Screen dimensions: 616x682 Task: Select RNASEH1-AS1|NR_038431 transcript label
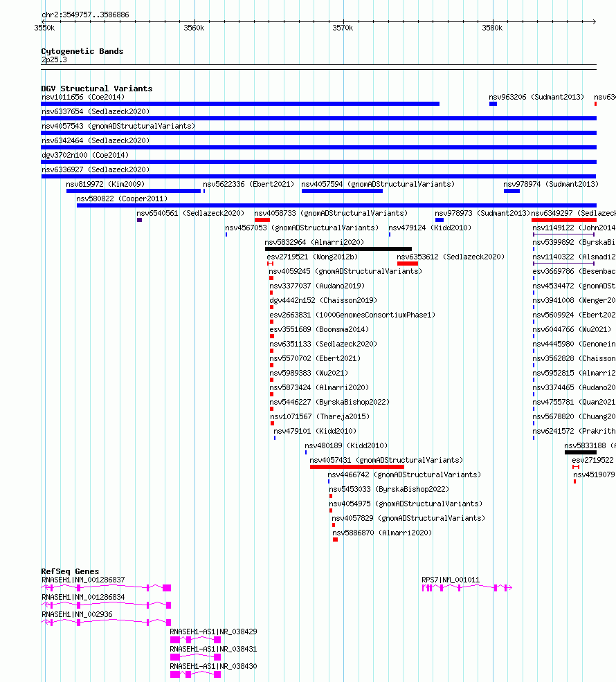coord(213,649)
